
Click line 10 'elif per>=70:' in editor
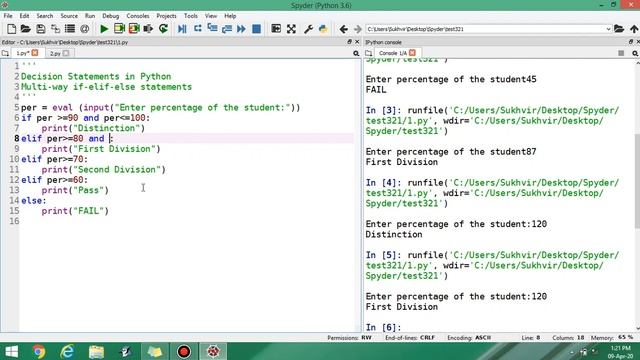[x=54, y=159]
